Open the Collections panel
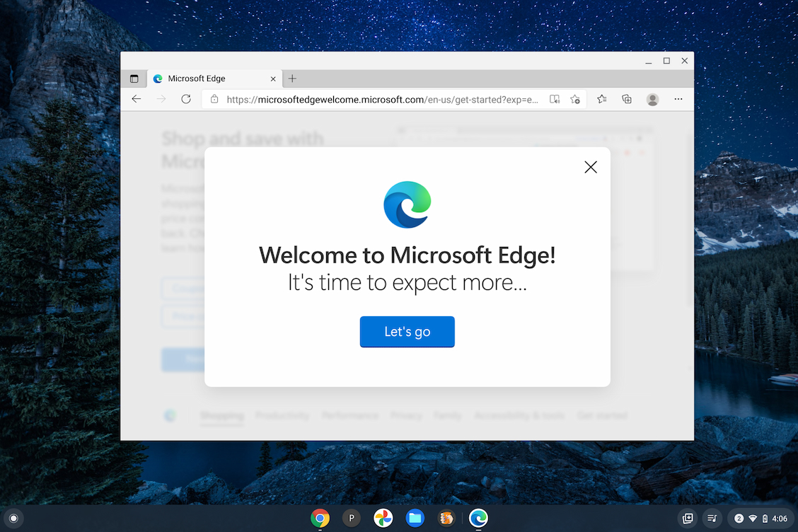 [627, 99]
